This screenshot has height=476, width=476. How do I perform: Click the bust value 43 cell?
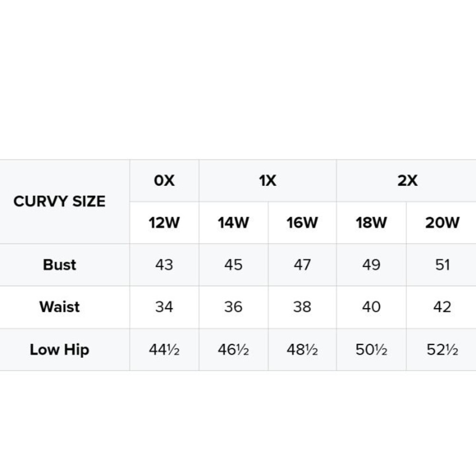[x=164, y=265]
